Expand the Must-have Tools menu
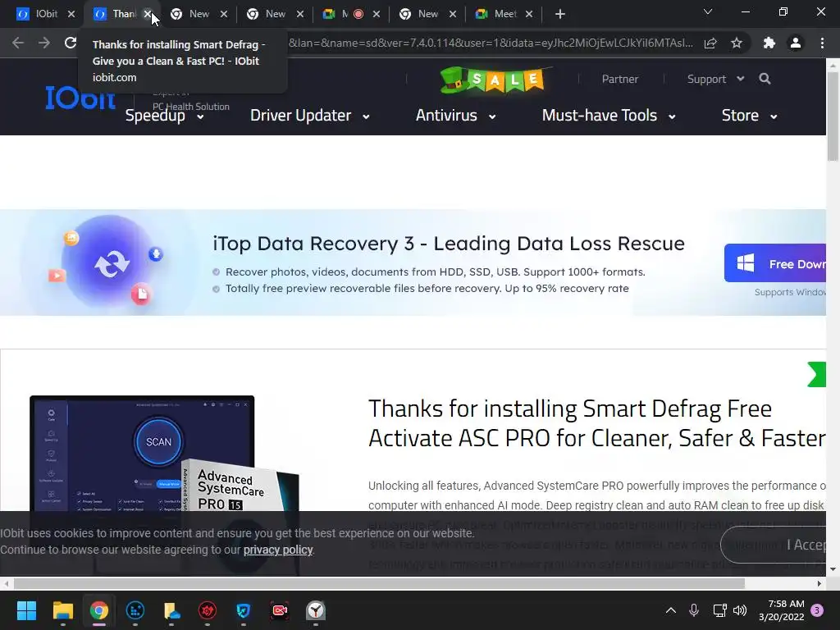The width and height of the screenshot is (840, 630). (x=609, y=116)
